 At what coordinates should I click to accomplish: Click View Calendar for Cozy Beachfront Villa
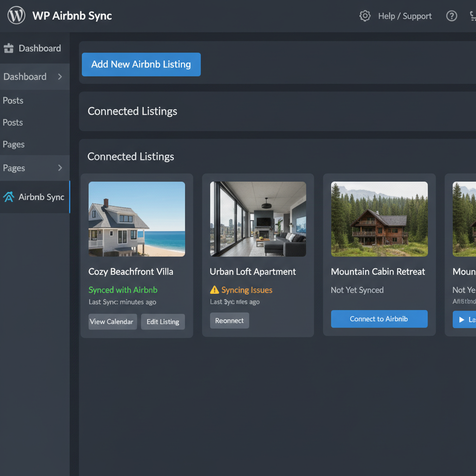point(112,322)
